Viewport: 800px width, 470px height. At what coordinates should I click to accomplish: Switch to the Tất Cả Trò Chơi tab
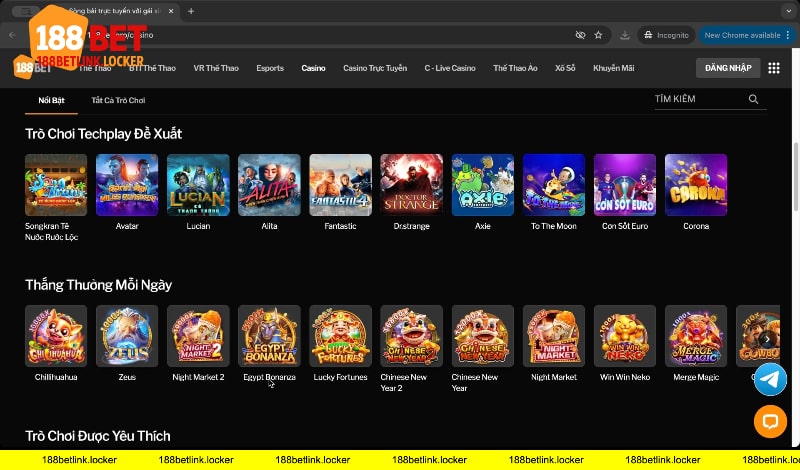tap(118, 101)
